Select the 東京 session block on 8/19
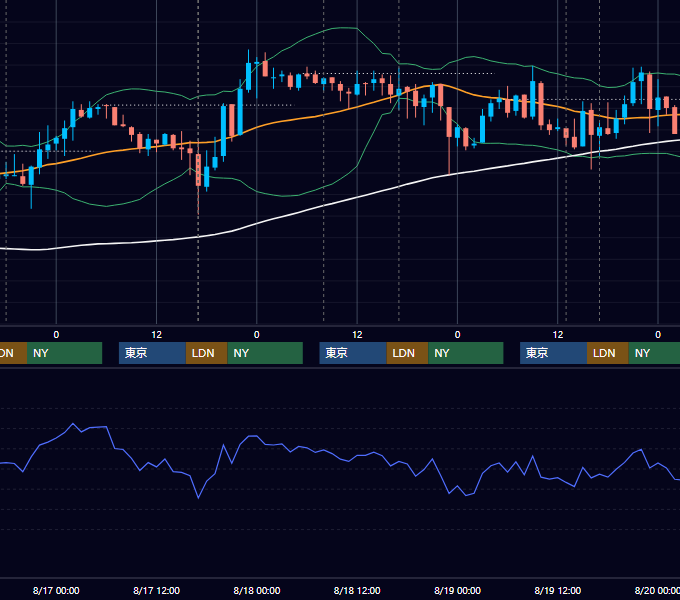Screen dimensions: 680x600 coord(553,353)
